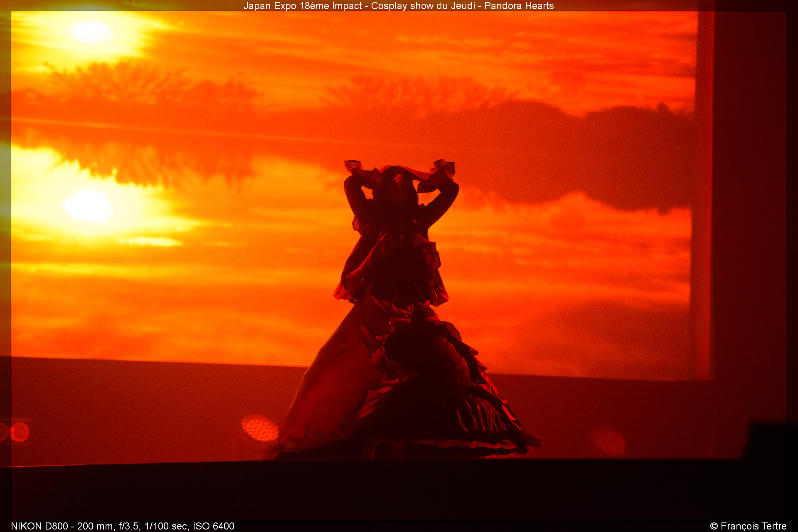The image size is (798, 532).
Task: Click the camera info 'NIKON D800 - 200 mm, f/3.5, 1/100 sec, ISO 6400'
Action: point(123,526)
